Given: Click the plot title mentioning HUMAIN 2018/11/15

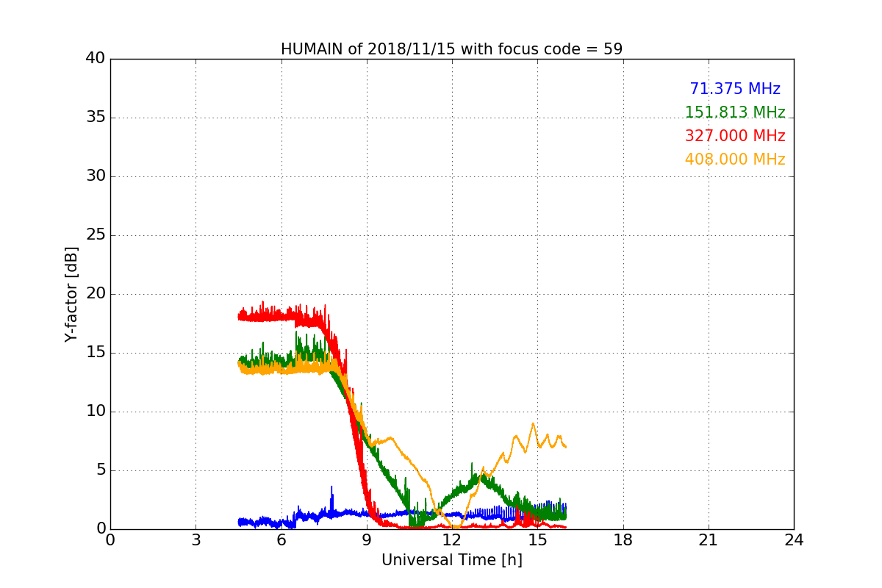Looking at the screenshot, I should [451, 49].
